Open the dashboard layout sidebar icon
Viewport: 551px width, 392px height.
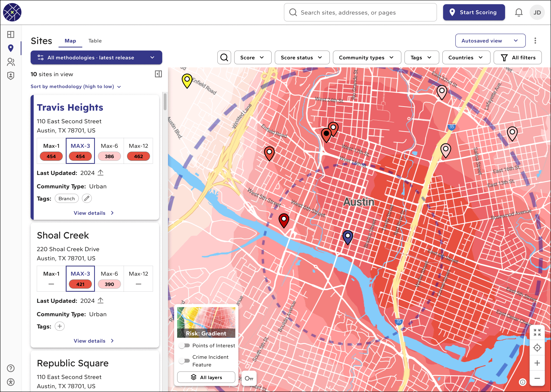pos(11,34)
